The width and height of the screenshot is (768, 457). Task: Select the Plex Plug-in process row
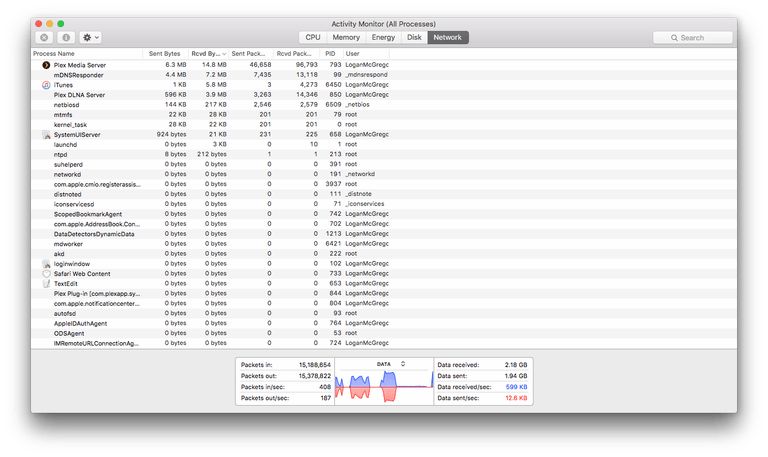[x=384, y=293]
